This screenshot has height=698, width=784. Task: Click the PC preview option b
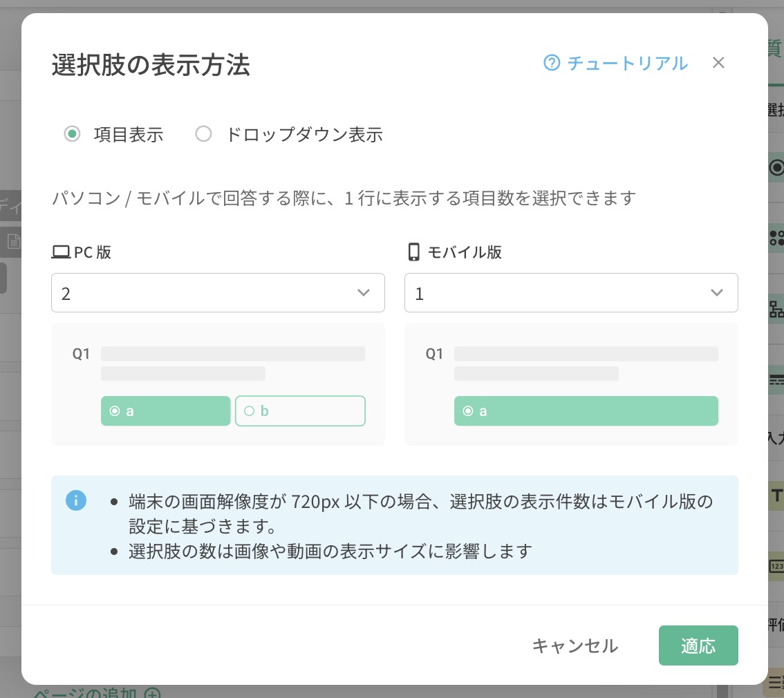point(300,411)
